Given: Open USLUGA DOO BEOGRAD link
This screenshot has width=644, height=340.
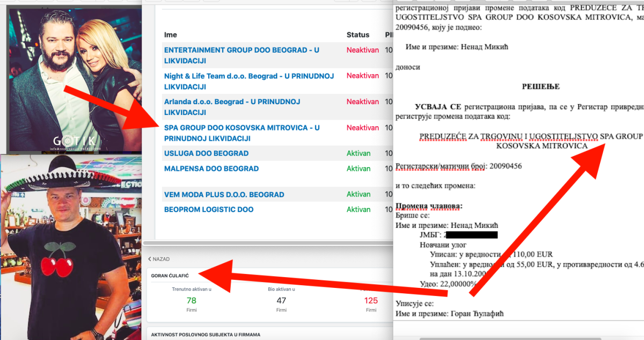Looking at the screenshot, I should (x=206, y=154).
